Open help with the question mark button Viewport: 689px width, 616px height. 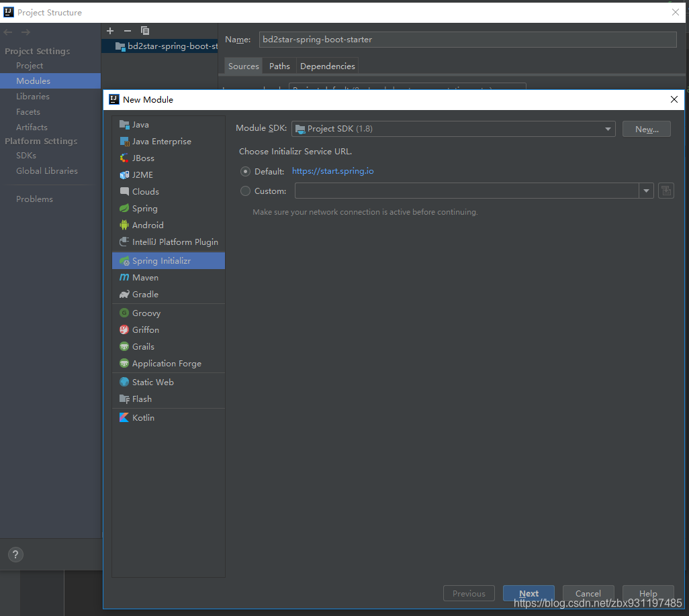click(x=16, y=554)
